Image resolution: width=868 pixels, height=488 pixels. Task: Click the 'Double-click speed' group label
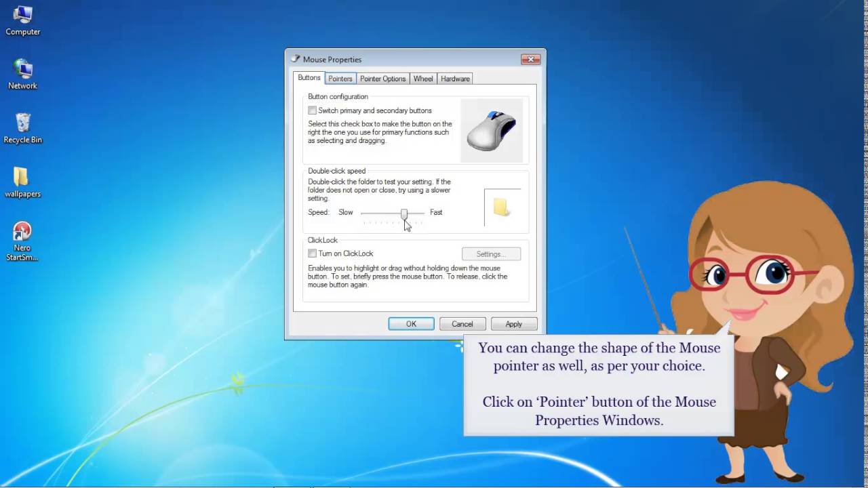(x=337, y=171)
